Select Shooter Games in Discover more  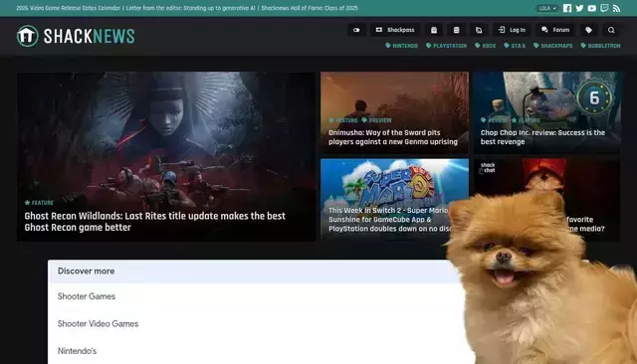tap(87, 296)
